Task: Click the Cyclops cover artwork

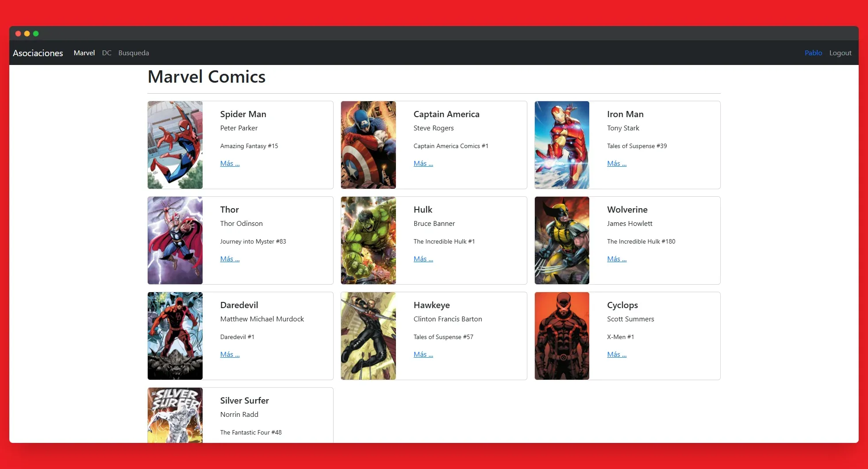Action: (562, 336)
